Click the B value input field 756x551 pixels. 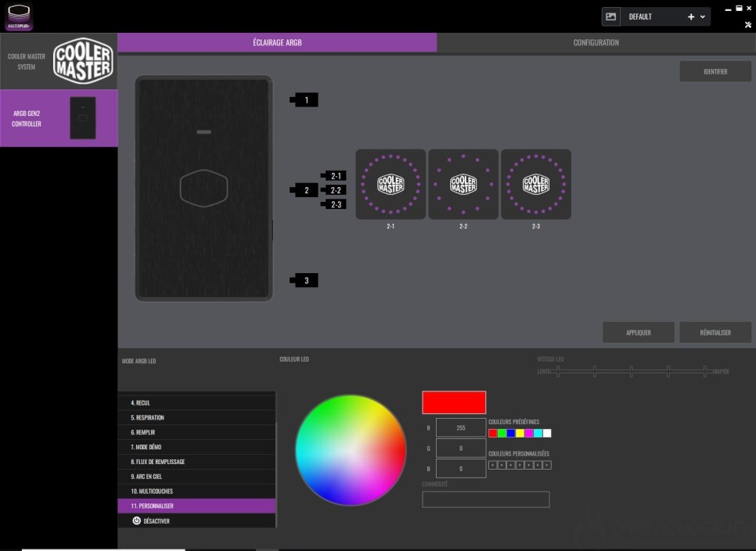coord(460,468)
